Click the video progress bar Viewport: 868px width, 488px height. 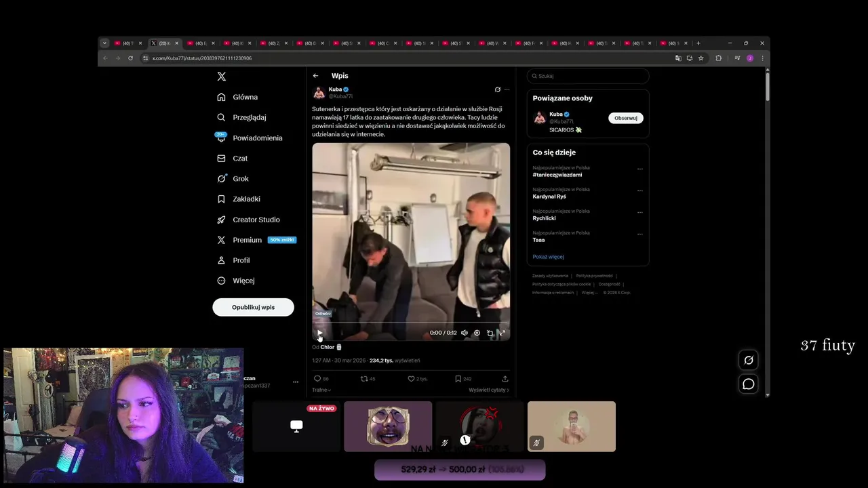click(411, 323)
